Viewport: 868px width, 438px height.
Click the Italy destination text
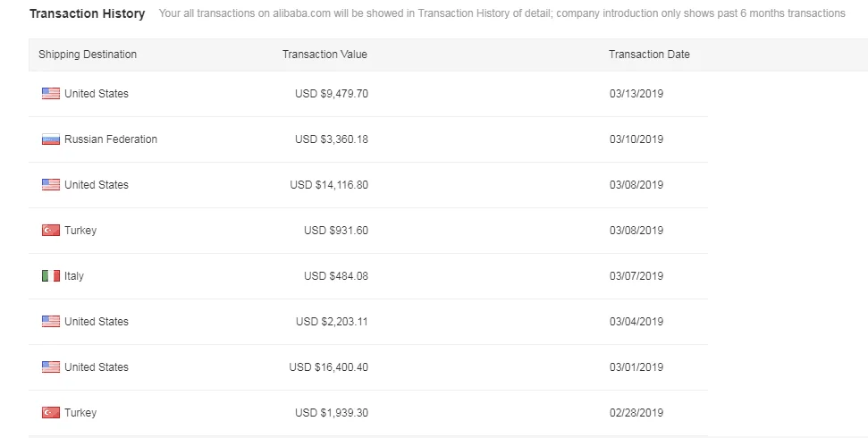coord(74,276)
